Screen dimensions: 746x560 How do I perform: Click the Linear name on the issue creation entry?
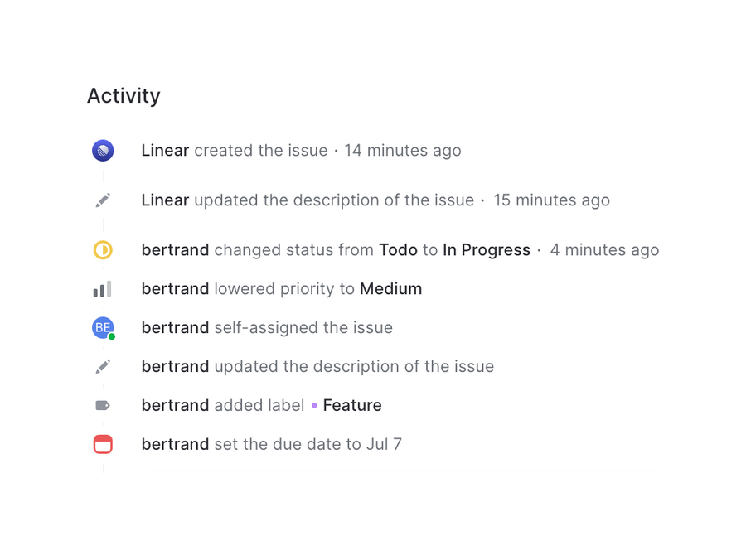point(165,150)
